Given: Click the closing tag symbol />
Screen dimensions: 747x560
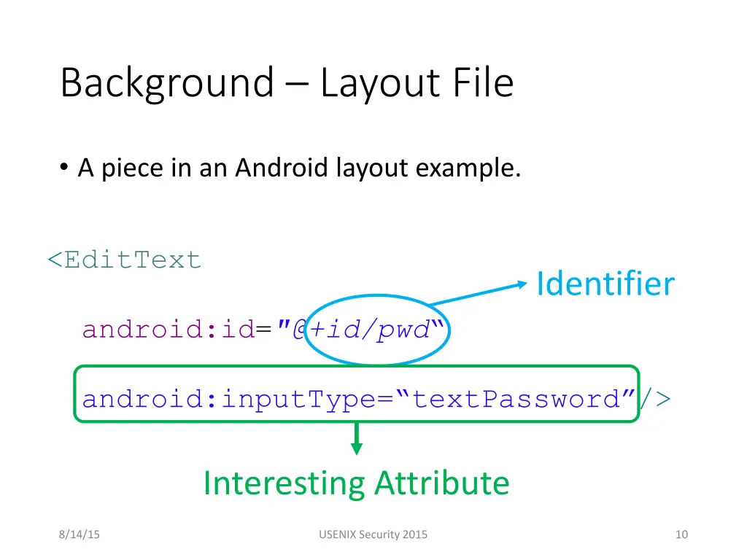Looking at the screenshot, I should tap(654, 399).
